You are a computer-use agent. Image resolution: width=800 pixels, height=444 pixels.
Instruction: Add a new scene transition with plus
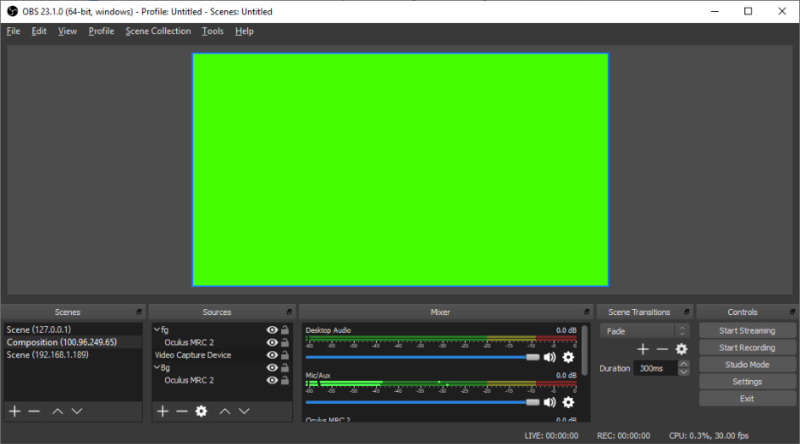(x=643, y=349)
